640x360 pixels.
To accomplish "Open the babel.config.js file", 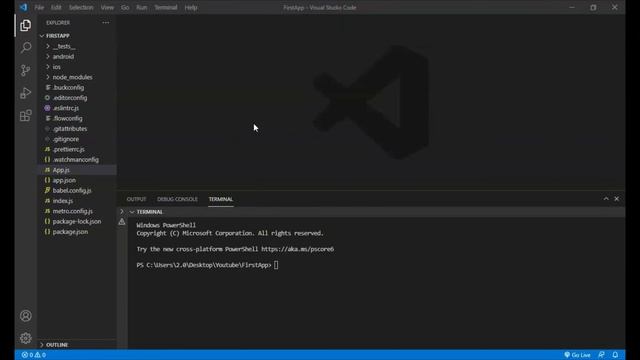I will 77,191.
